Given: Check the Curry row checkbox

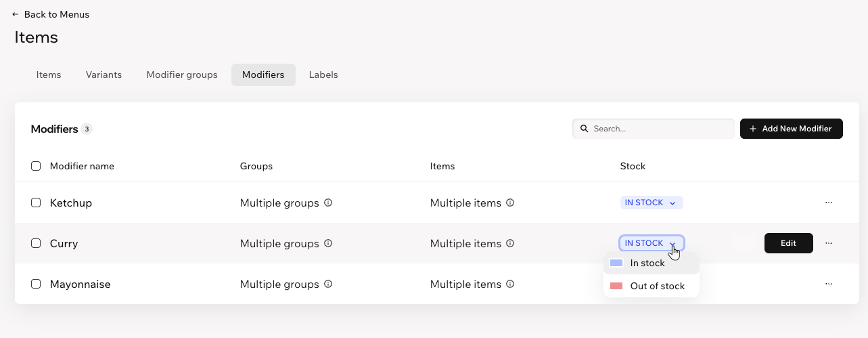Looking at the screenshot, I should (x=36, y=243).
